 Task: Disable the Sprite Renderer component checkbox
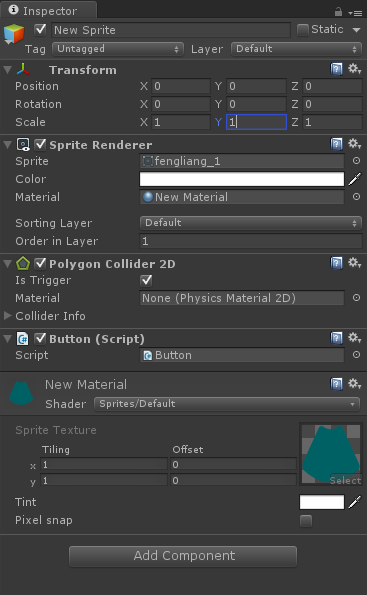point(40,145)
